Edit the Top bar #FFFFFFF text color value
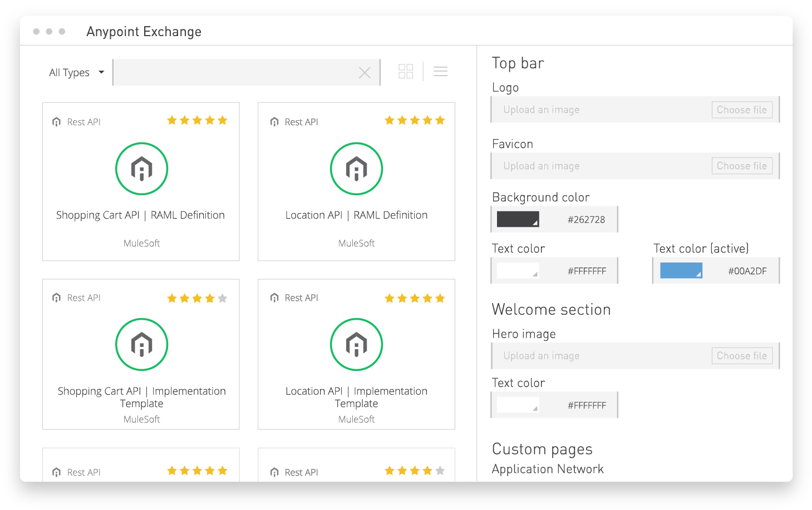Image resolution: width=812 pixels, height=510 pixels. (x=587, y=271)
